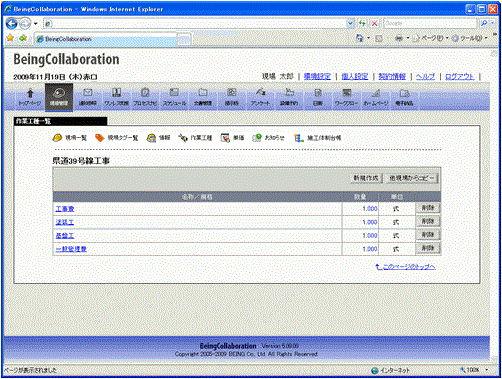Click the feeds icon in command bar
Screen dimensions: 502x379
pos(379,38)
